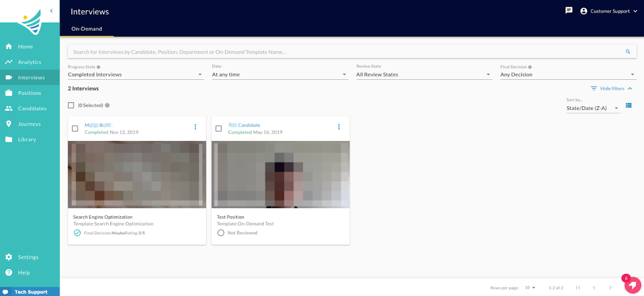Click the search magnifier icon
644x296 pixels.
628,52
